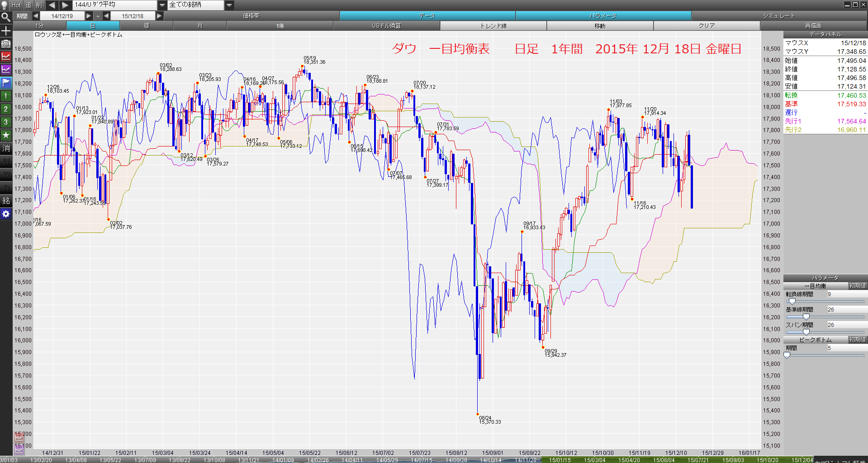This screenshot has width=868, height=463.
Task: Switch to 日 daily timeframe tab
Action: 93,26
